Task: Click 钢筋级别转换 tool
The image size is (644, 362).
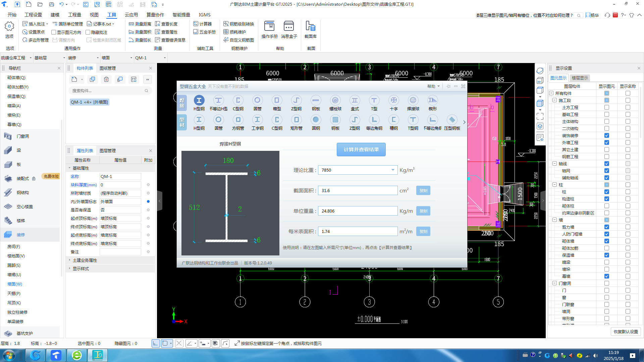Action: [x=239, y=24]
